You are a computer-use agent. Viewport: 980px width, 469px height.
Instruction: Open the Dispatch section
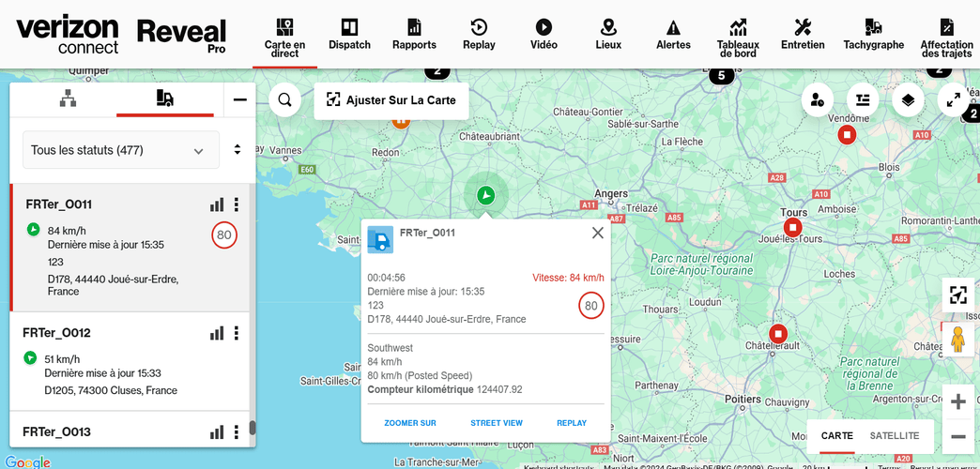[x=349, y=35]
